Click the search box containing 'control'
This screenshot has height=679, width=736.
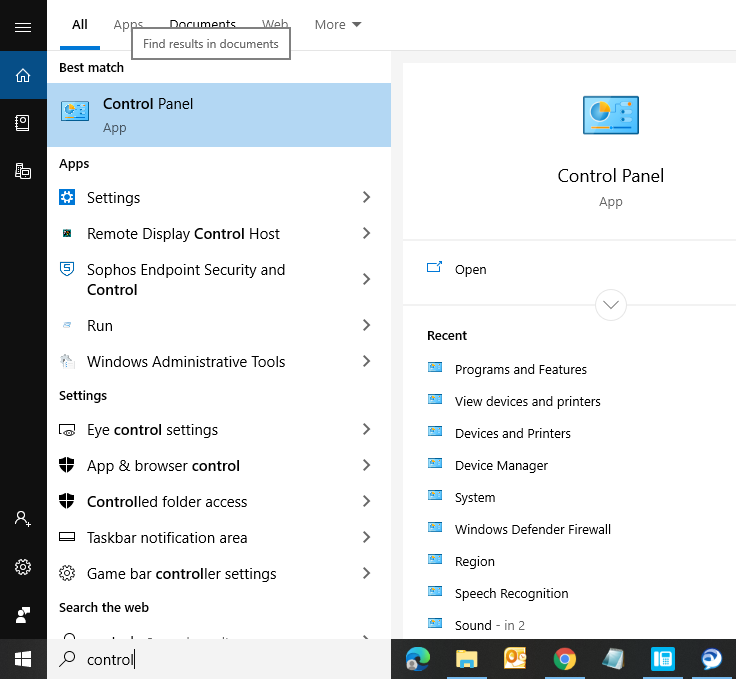tap(219, 659)
